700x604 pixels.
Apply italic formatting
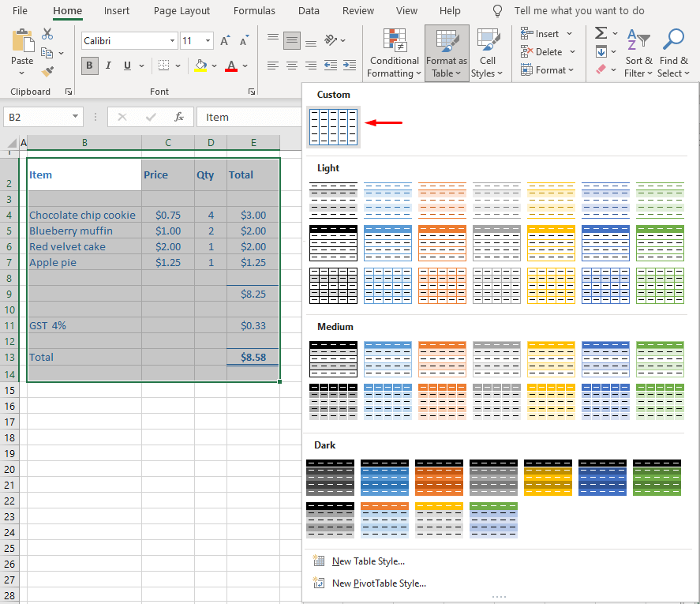click(107, 66)
